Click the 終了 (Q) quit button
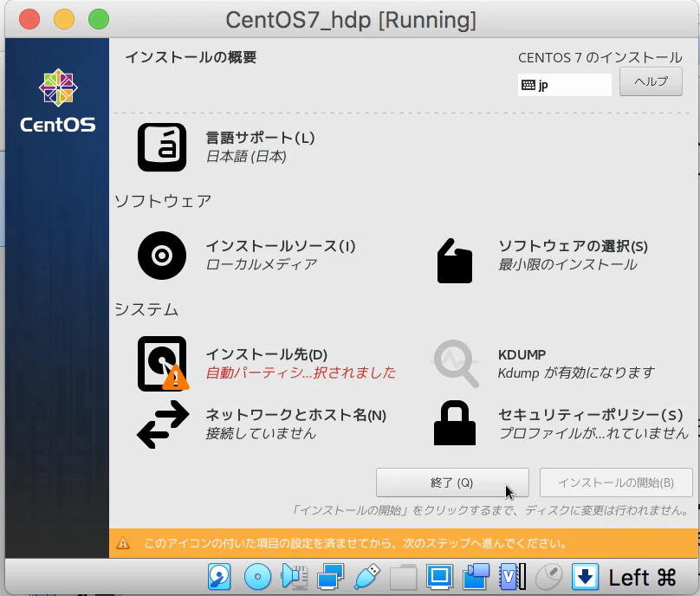700x596 pixels. [x=452, y=483]
